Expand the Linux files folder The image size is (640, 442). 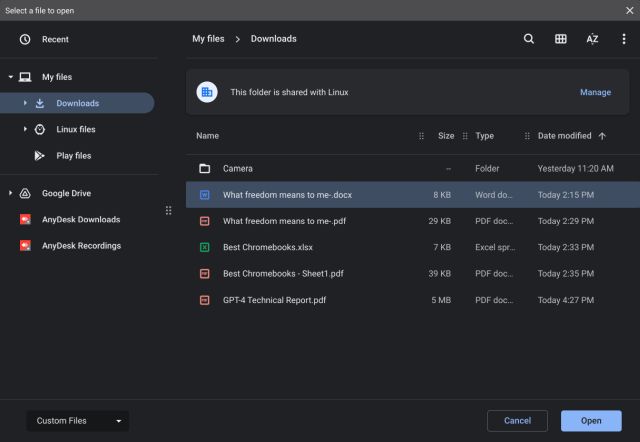click(x=25, y=129)
